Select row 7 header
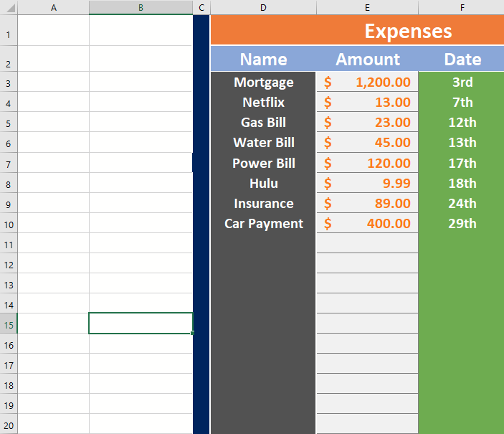 (9, 163)
